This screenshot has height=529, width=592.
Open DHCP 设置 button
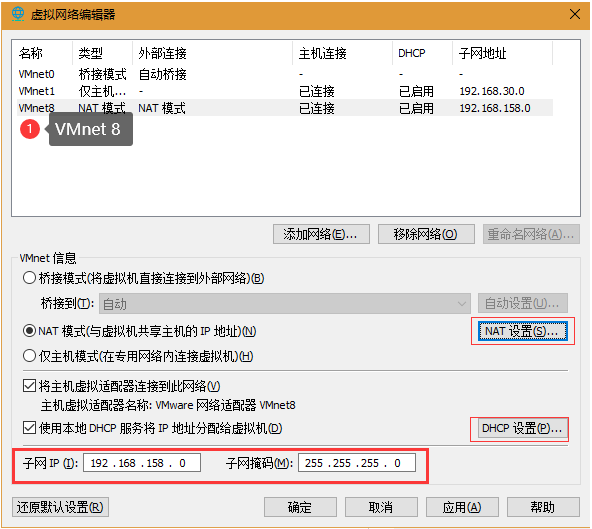[x=523, y=428]
